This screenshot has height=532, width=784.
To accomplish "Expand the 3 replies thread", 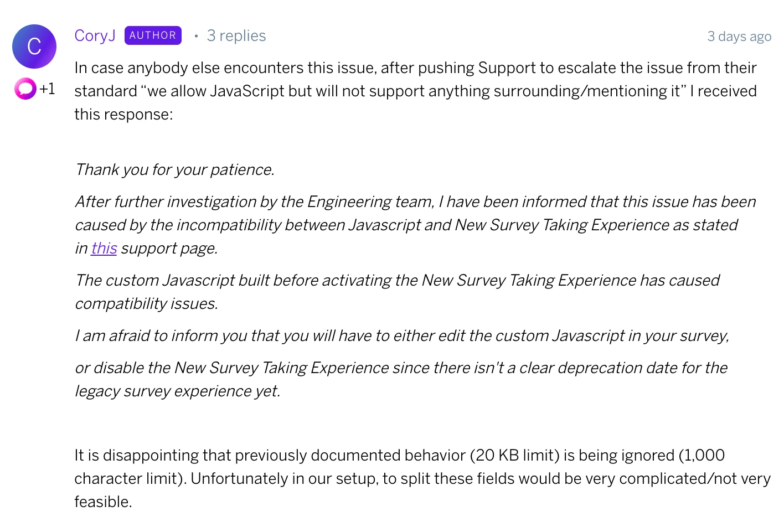I will coord(236,35).
